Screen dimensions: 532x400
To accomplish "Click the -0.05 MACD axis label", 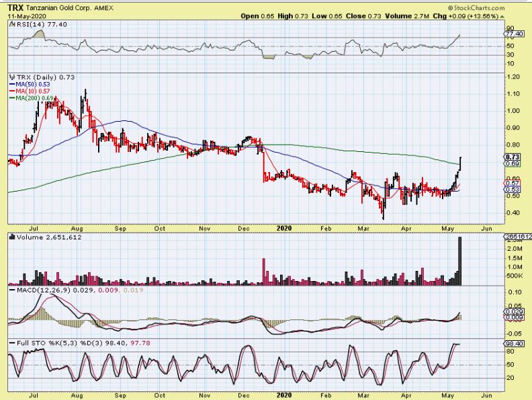I will [x=515, y=333].
